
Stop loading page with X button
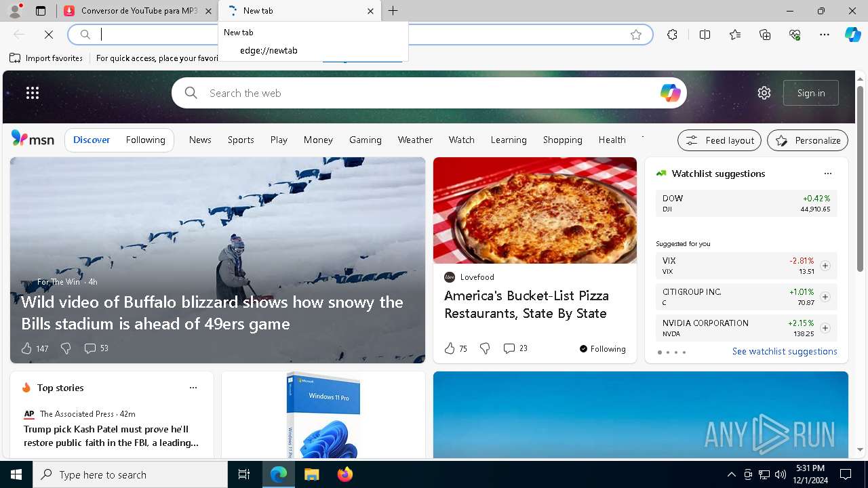49,35
